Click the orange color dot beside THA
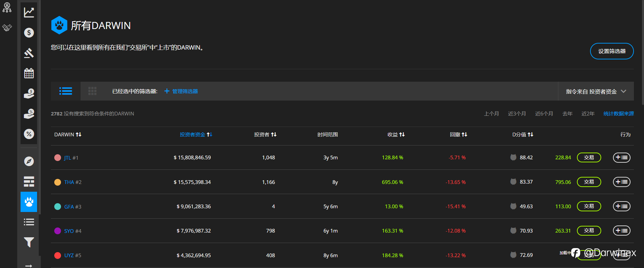This screenshot has height=268, width=644. click(58, 182)
